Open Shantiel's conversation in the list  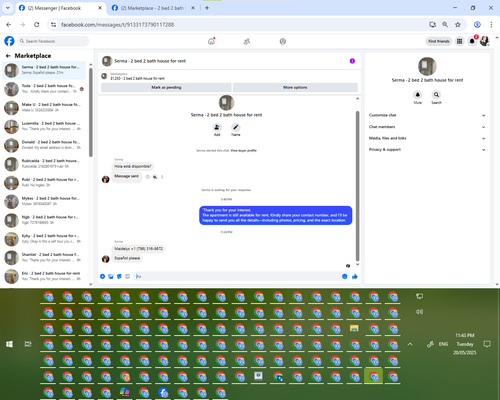44,257
